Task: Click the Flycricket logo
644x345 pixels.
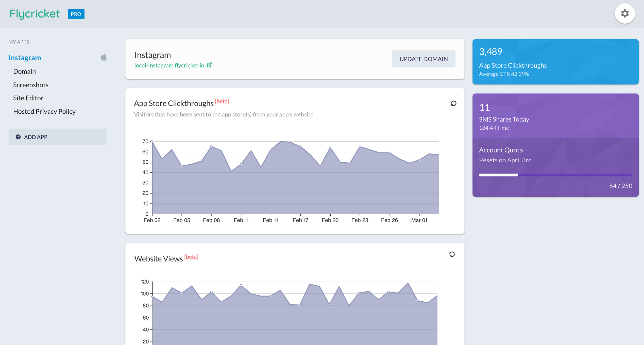Action: (x=35, y=14)
